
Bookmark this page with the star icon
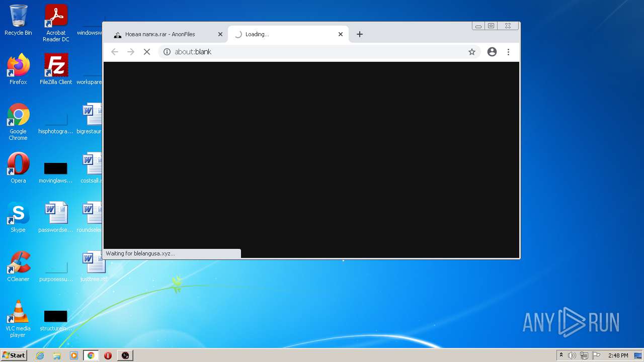click(472, 52)
